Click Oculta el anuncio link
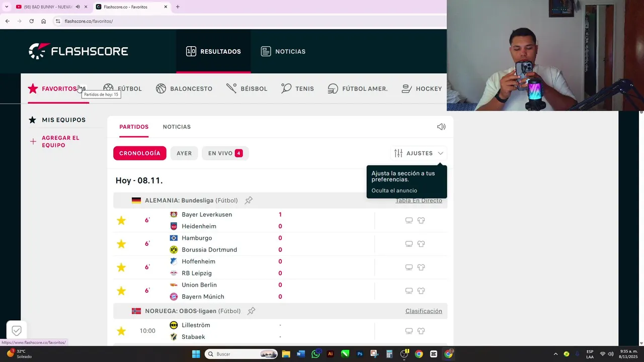The image size is (644, 362). click(394, 191)
